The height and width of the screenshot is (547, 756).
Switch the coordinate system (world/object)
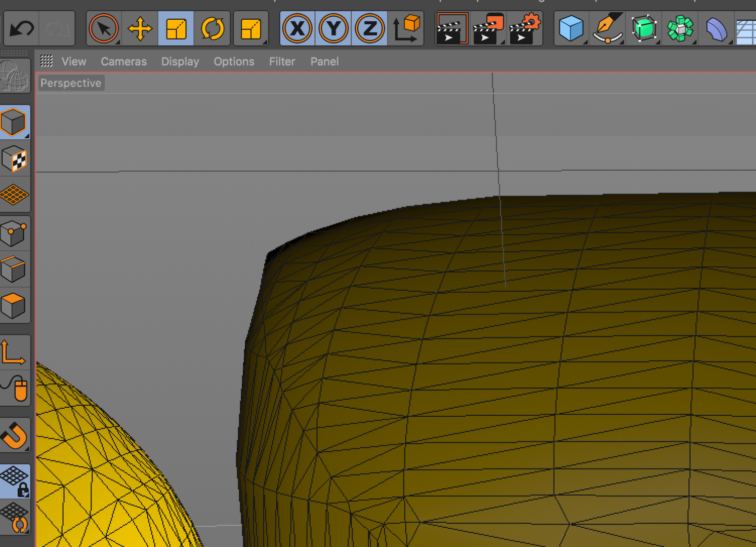pos(406,28)
